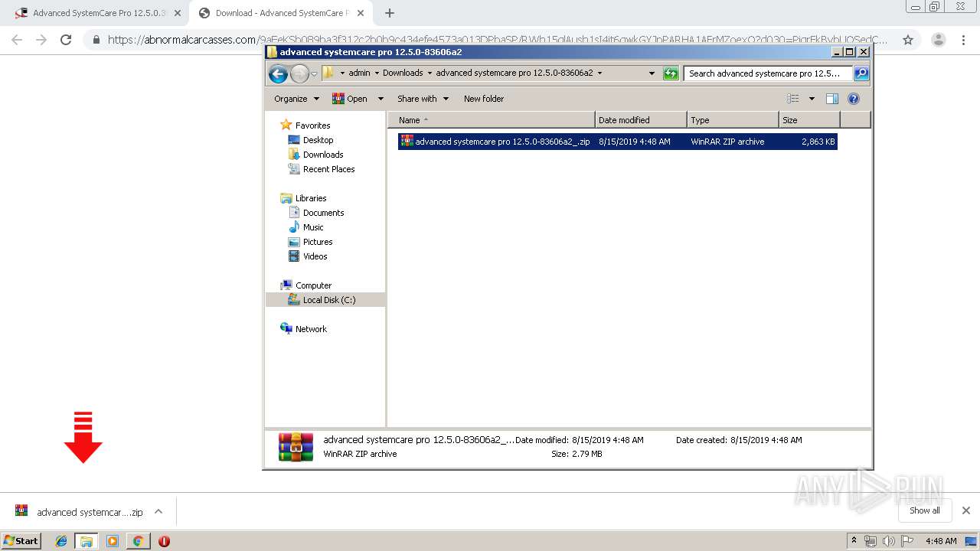Click the Windows Explorer taskbar icon
Screen dimensions: 980x551
[x=87, y=541]
